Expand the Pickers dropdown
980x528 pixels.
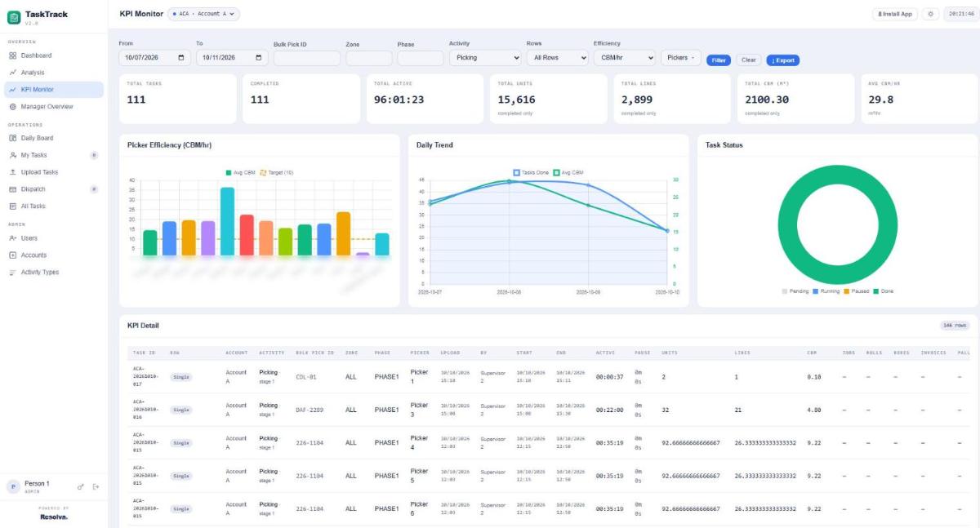coord(680,58)
